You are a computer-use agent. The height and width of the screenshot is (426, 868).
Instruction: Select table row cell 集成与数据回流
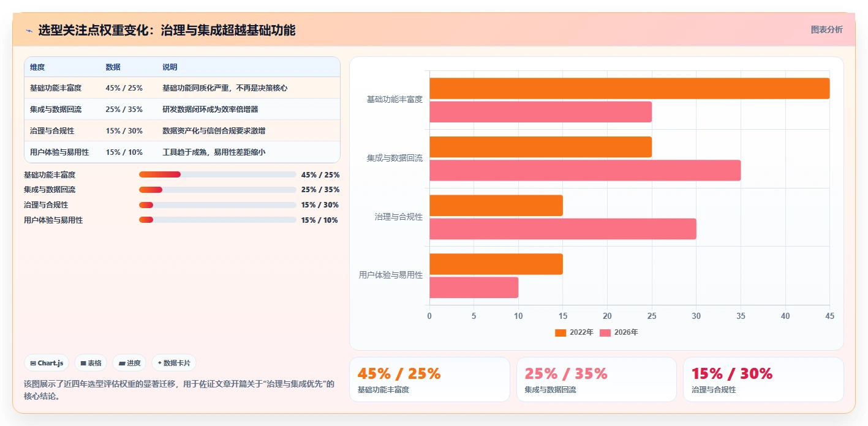(x=56, y=110)
